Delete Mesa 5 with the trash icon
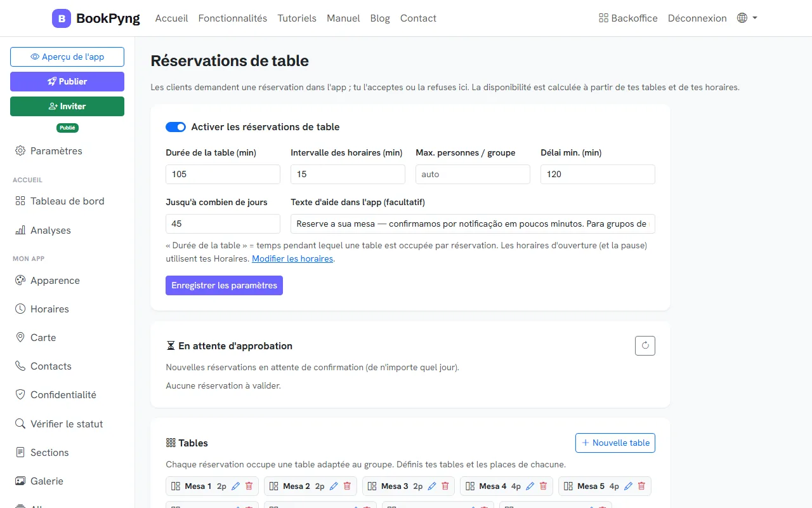812x508 pixels. point(641,486)
